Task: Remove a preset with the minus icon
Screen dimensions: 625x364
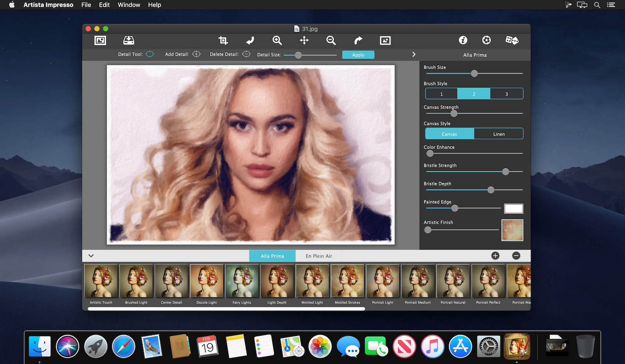Action: [516, 255]
